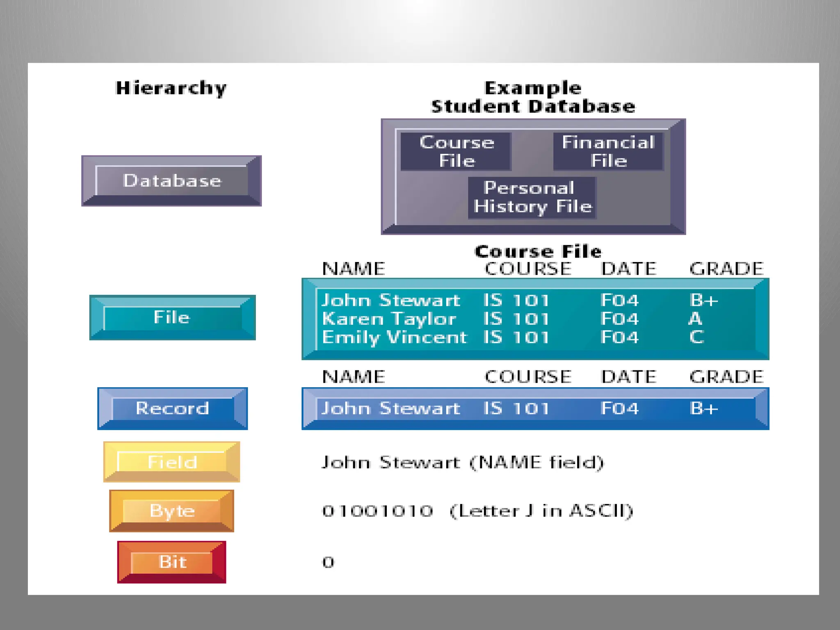Select Karen Taylor row in Course File
The image size is (840, 630).
(x=389, y=319)
